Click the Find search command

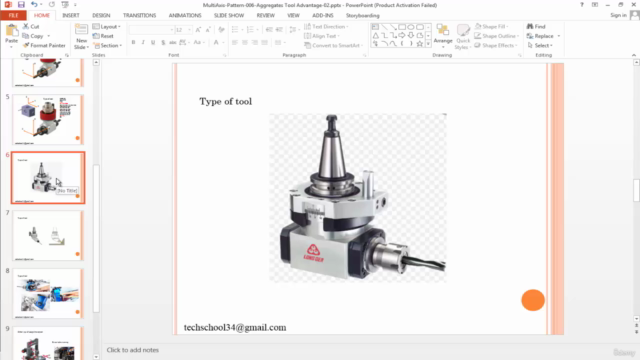[536, 27]
